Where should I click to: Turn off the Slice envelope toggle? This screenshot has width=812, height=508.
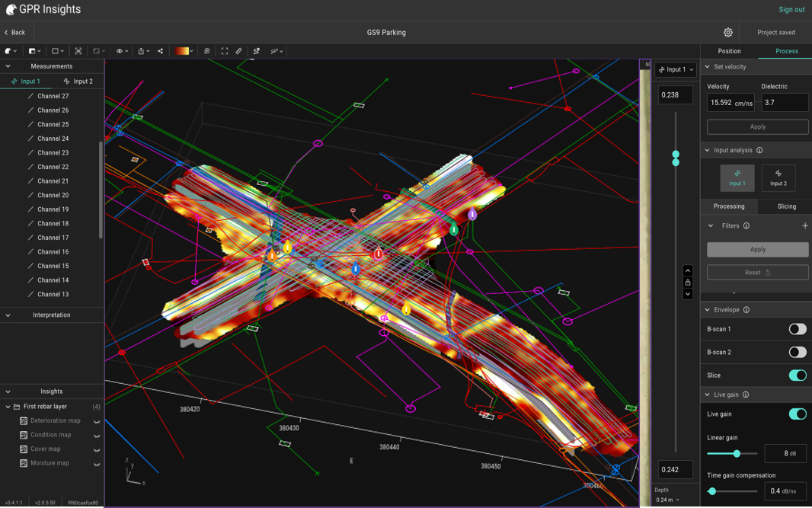pyautogui.click(x=797, y=375)
